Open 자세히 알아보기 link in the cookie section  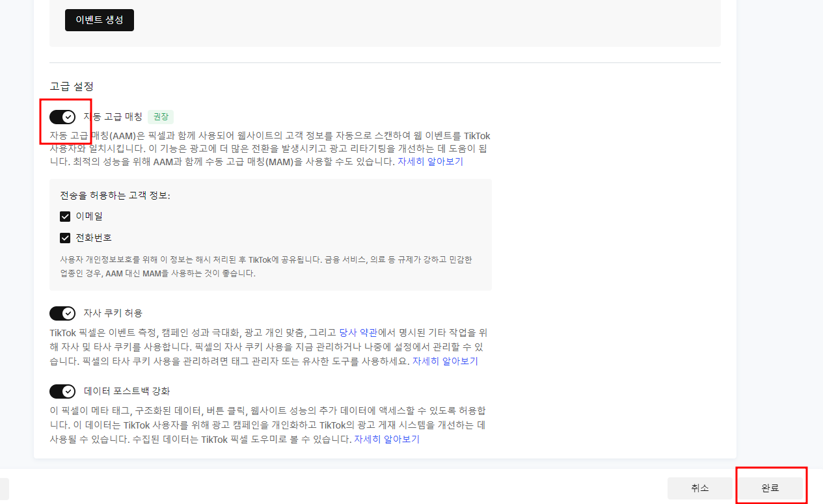pyautogui.click(x=446, y=361)
